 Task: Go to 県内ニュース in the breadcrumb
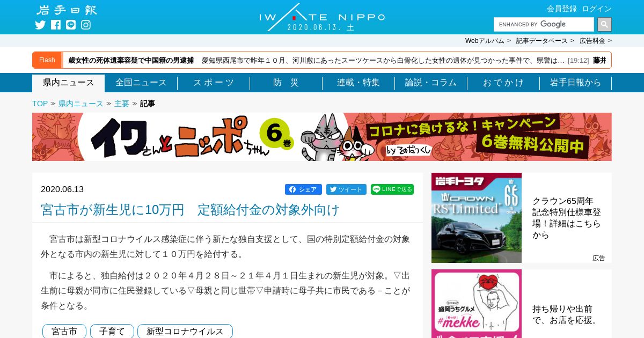(80, 104)
